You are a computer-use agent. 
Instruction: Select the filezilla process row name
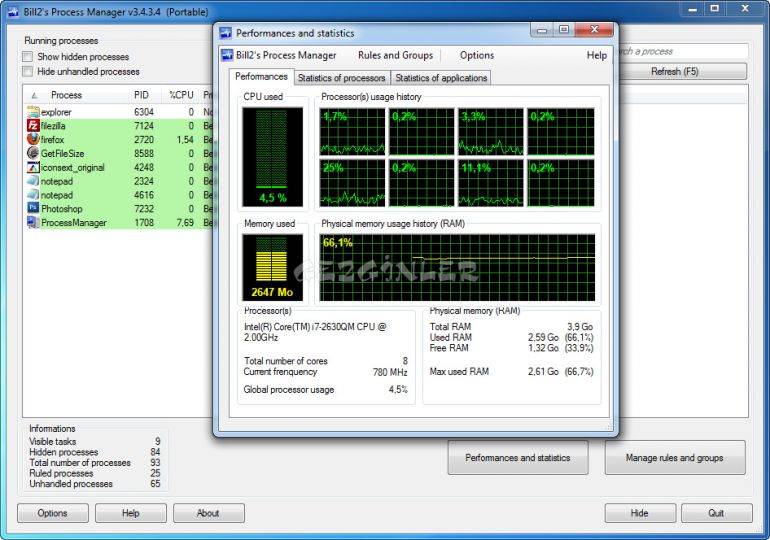pos(53,126)
